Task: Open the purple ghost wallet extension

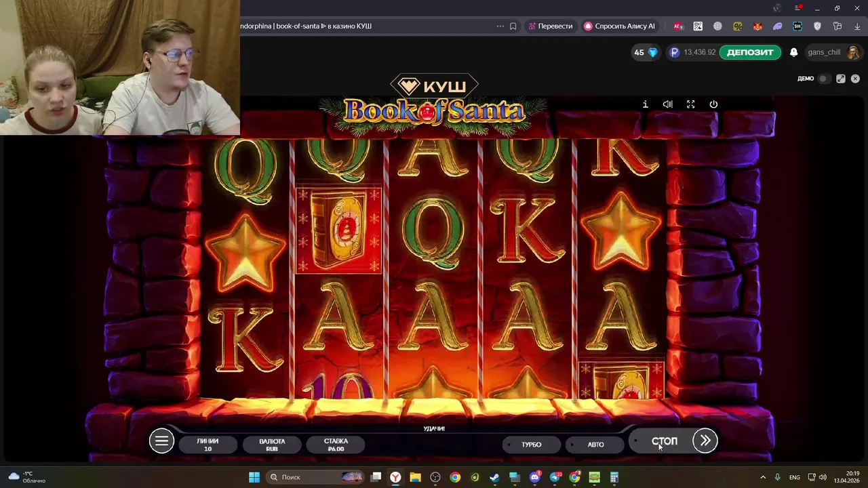Action: coord(777,26)
